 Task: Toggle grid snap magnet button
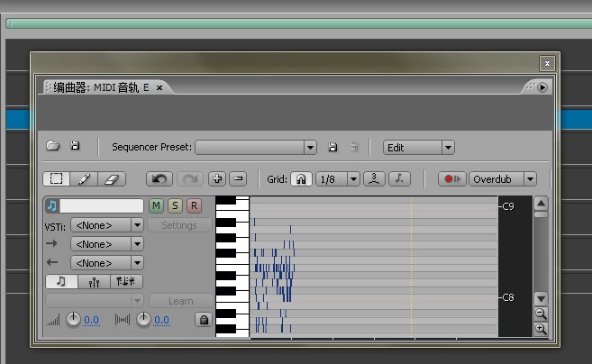pyautogui.click(x=301, y=179)
